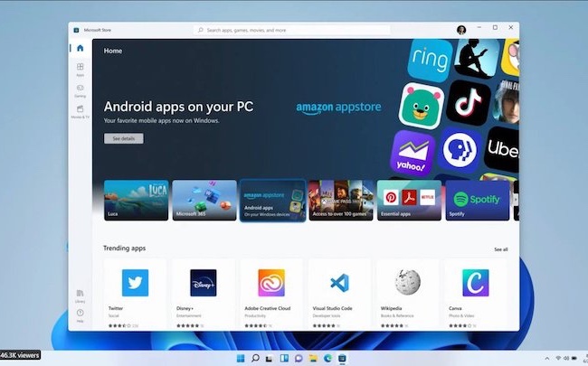Focus the Search apps, games, movies field
The height and width of the screenshot is (366, 588).
pyautogui.click(x=292, y=30)
